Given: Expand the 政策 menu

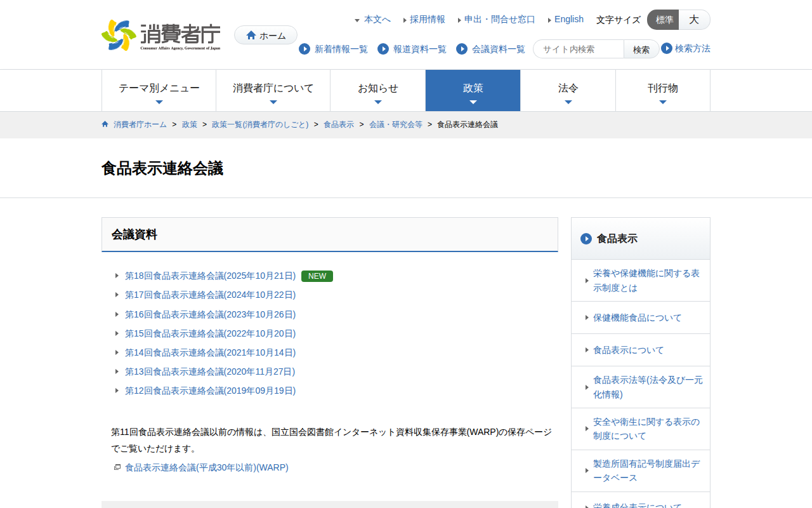Looking at the screenshot, I should (x=473, y=91).
